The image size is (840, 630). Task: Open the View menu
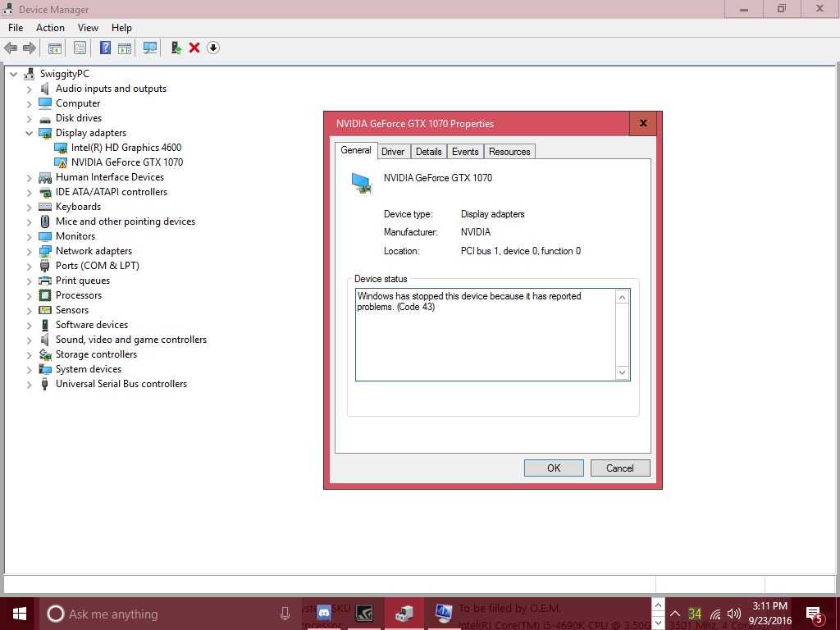click(x=88, y=28)
